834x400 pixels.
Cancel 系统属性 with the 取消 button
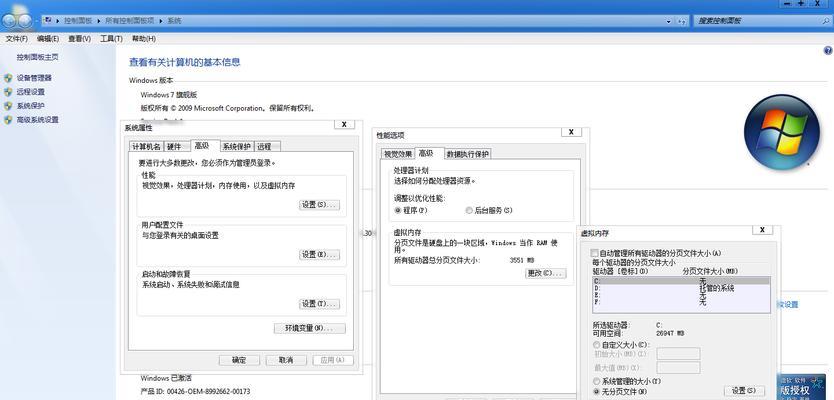tap(286, 360)
